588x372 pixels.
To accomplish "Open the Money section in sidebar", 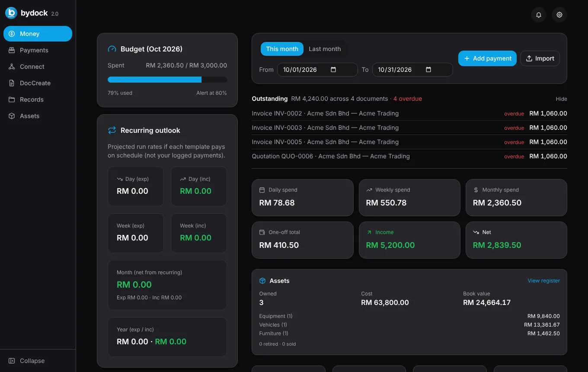I will click(38, 34).
